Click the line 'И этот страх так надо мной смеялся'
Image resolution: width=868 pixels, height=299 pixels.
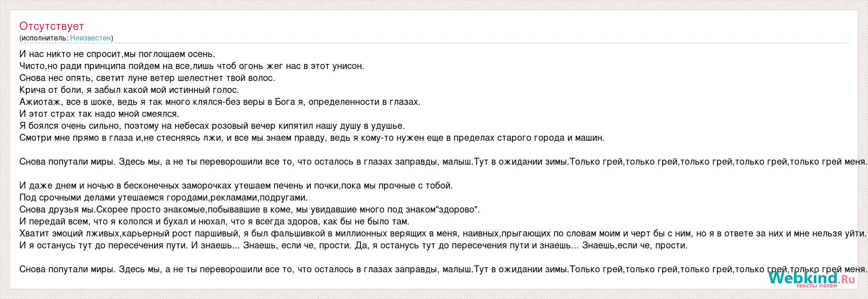pyautogui.click(x=99, y=114)
